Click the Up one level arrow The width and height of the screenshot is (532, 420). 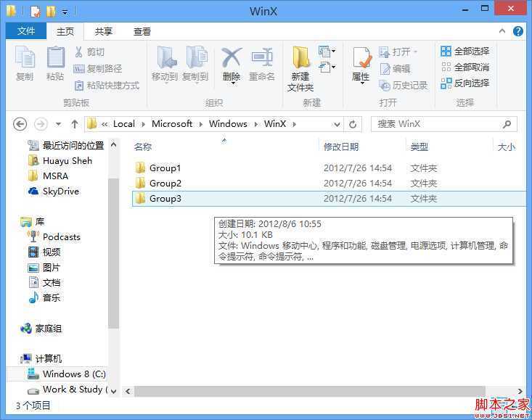click(x=75, y=124)
